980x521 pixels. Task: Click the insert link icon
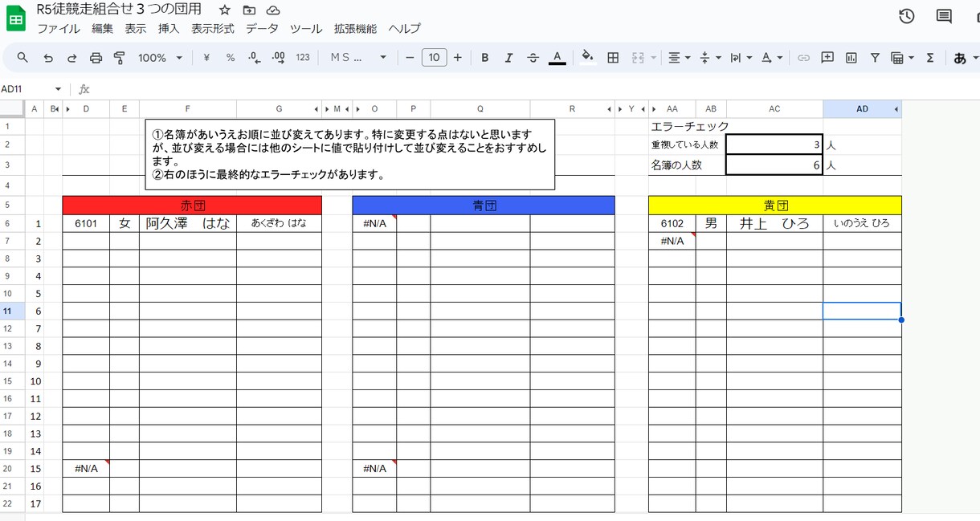pos(803,58)
